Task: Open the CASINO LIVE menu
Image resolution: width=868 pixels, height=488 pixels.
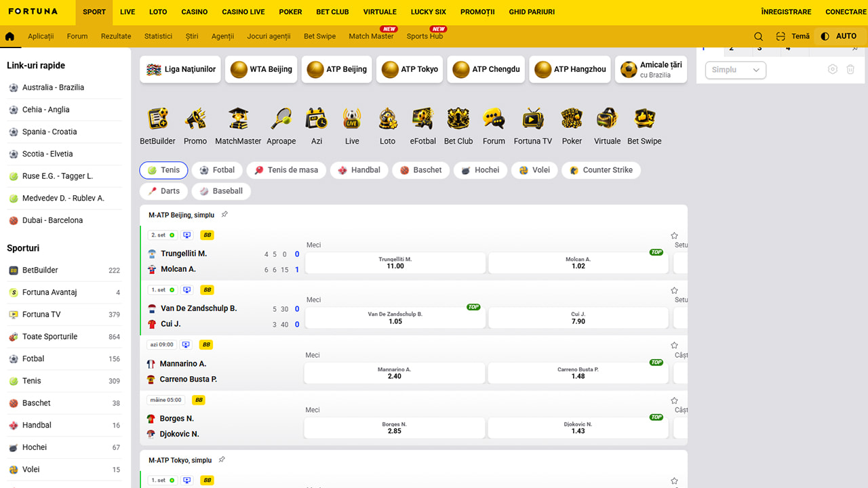Action: (244, 12)
